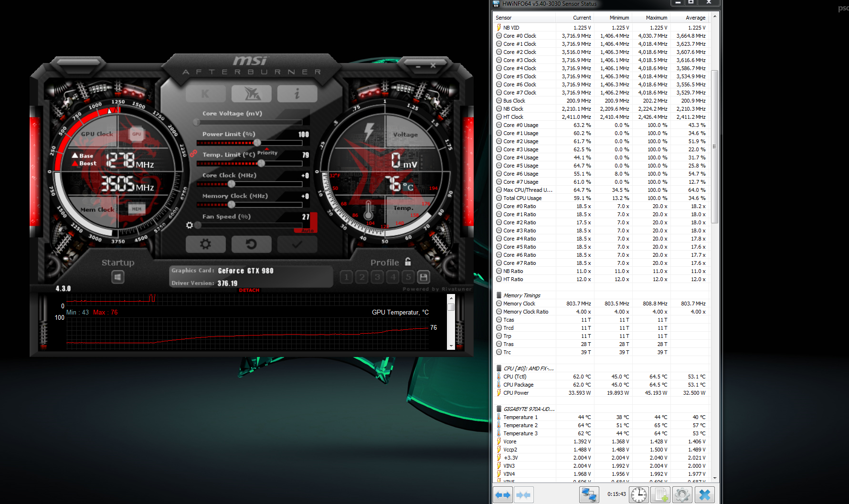Select the Vcore voltage row
This screenshot has height=504, width=849.
coord(601,441)
